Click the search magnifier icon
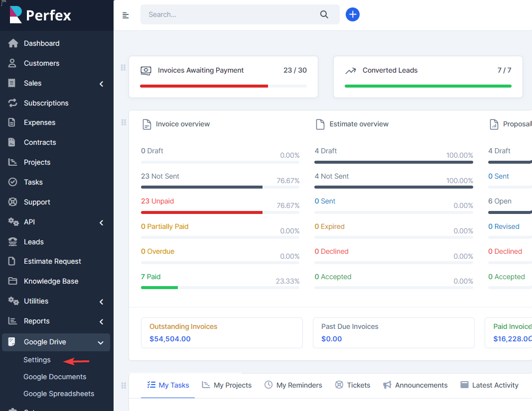 pos(324,14)
